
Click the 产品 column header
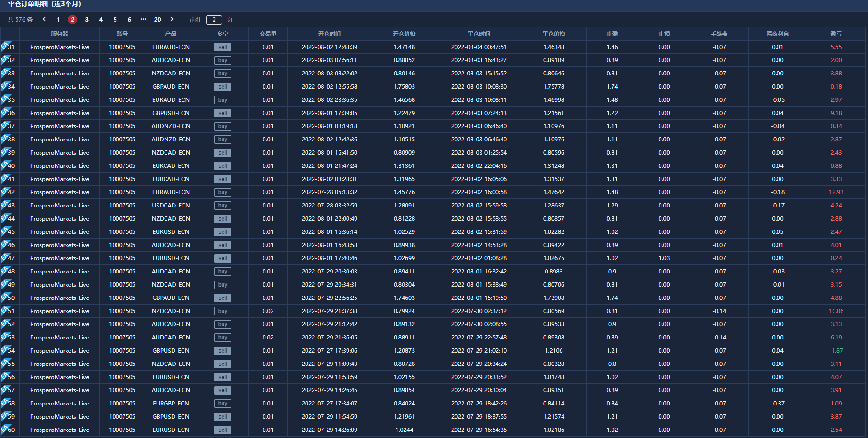point(171,34)
